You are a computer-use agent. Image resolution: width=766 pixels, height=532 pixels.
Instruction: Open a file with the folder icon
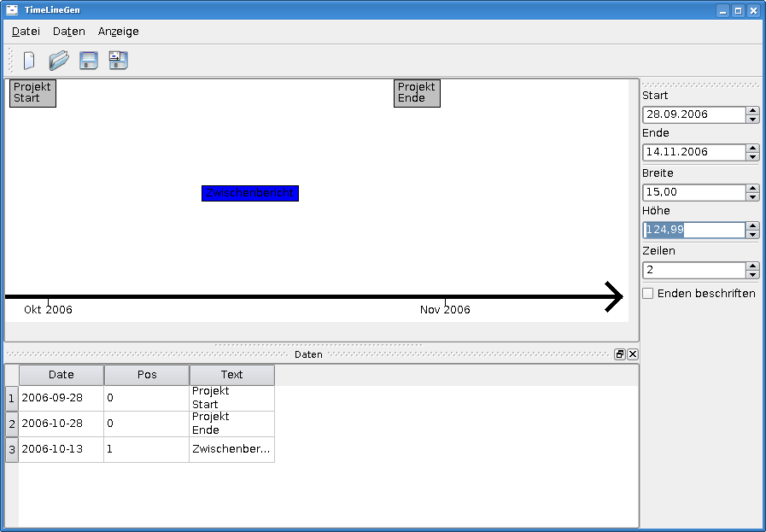pyautogui.click(x=58, y=61)
